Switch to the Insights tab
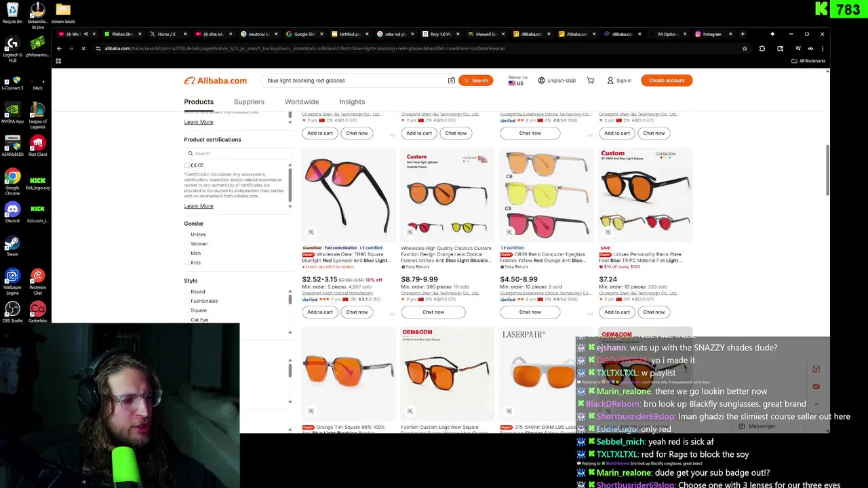The image size is (868, 488). (x=352, y=102)
